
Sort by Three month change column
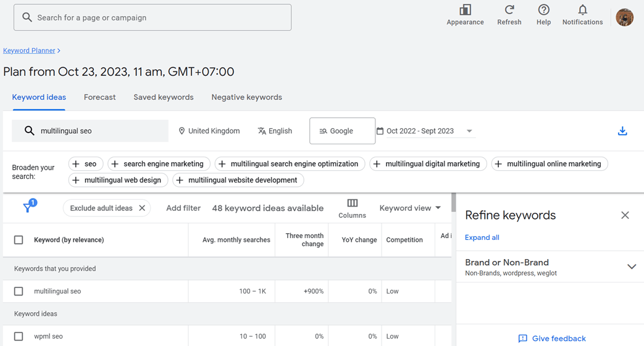304,240
